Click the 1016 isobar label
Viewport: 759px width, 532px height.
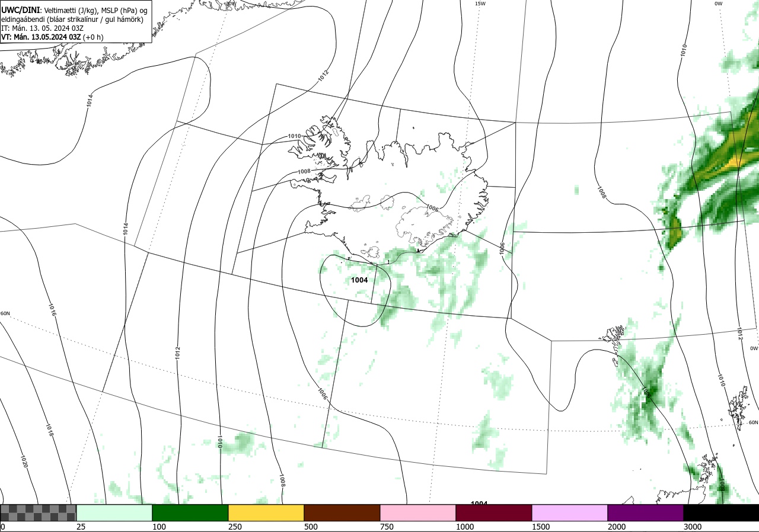coord(53,309)
